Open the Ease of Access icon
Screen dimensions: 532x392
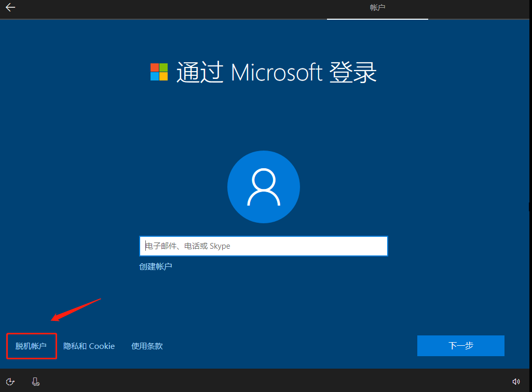click(10, 382)
